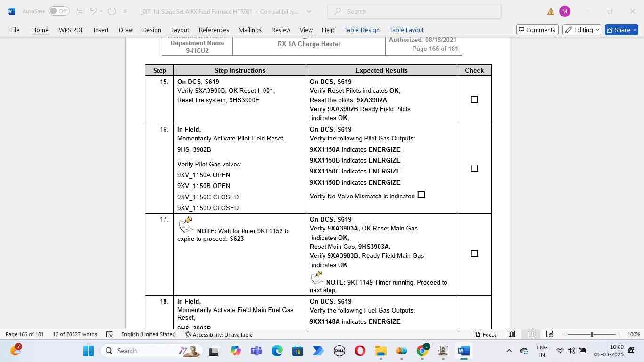Click the Redo icon in title bar
The image size is (644, 362).
click(112, 11)
